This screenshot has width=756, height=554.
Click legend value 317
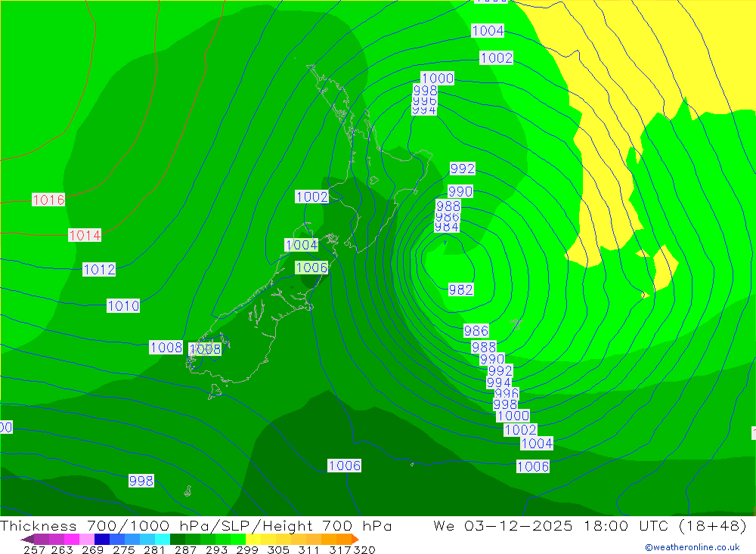click(x=340, y=549)
